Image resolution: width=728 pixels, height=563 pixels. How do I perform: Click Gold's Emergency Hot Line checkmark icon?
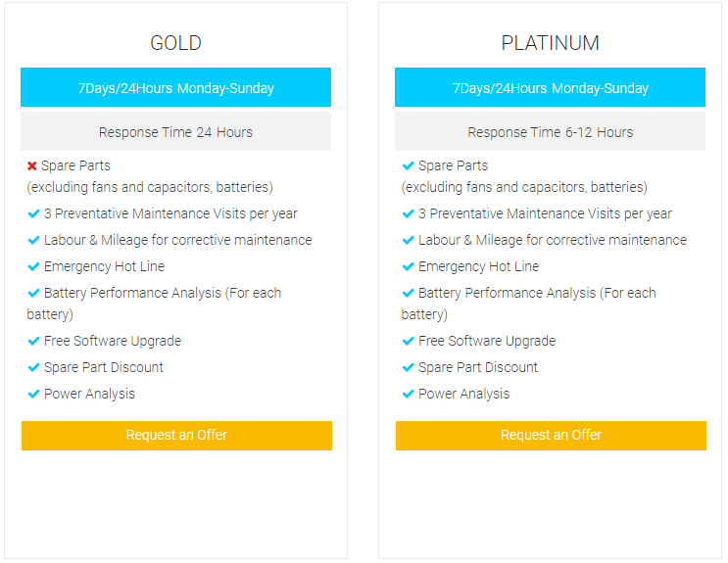coord(33,266)
